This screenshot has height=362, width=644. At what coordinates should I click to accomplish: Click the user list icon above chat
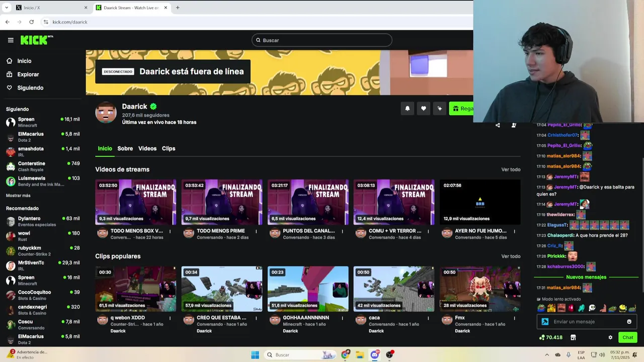pos(514,125)
